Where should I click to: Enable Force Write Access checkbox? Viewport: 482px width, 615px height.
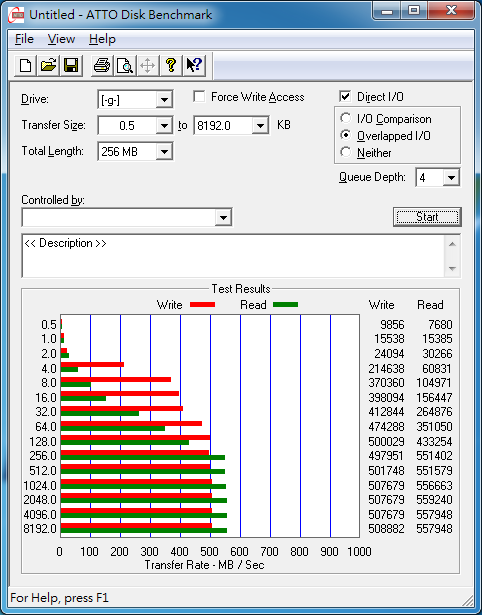tap(199, 96)
